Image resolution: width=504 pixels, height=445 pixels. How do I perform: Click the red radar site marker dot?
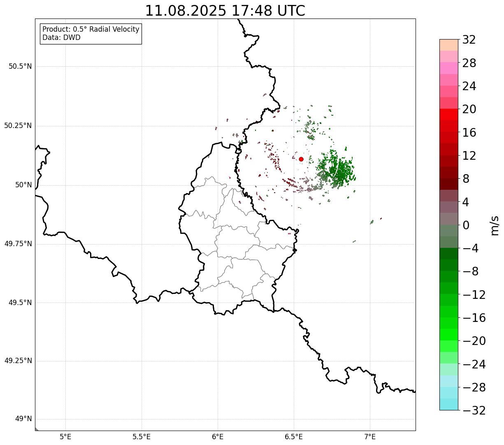pyautogui.click(x=301, y=159)
